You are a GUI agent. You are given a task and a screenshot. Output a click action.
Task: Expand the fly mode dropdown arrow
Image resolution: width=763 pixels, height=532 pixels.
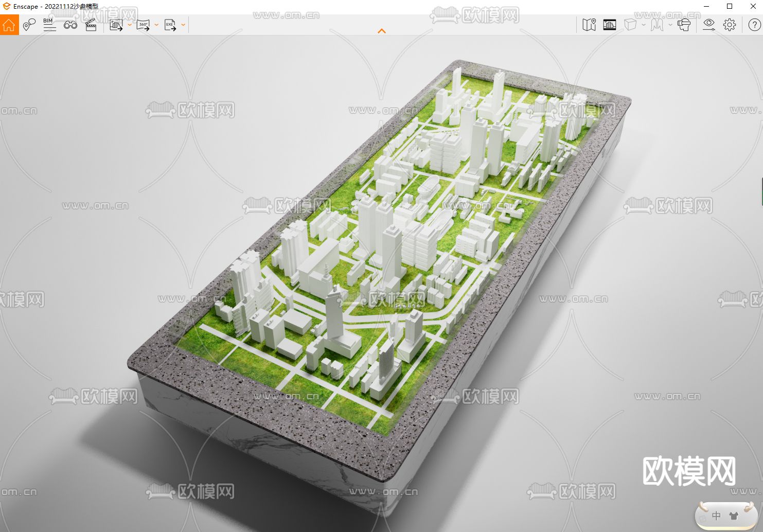point(670,24)
